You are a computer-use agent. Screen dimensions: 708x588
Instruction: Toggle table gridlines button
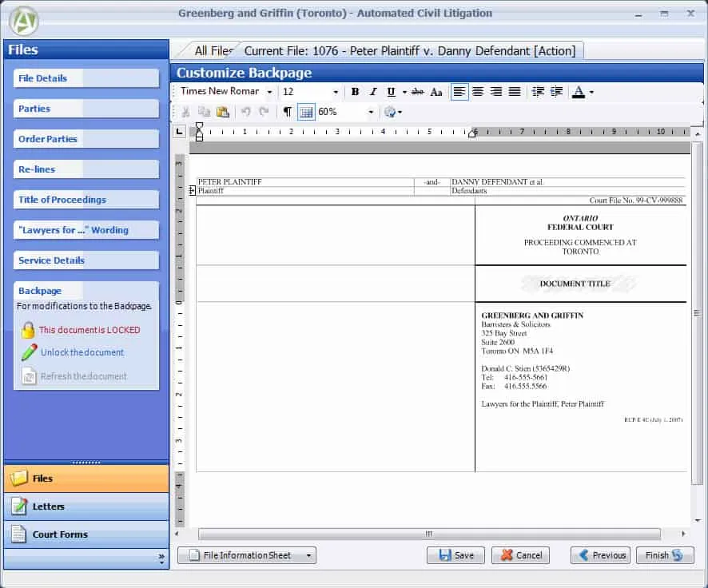click(x=306, y=112)
